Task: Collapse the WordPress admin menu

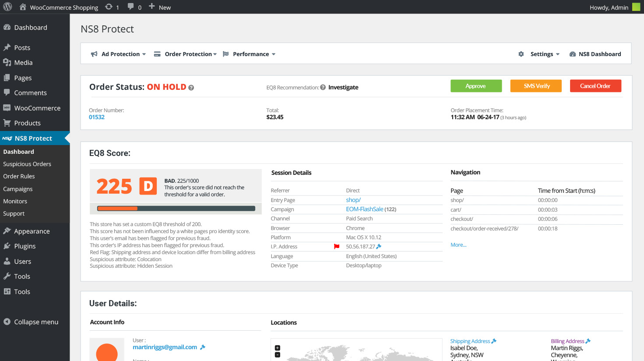Action: [31, 322]
